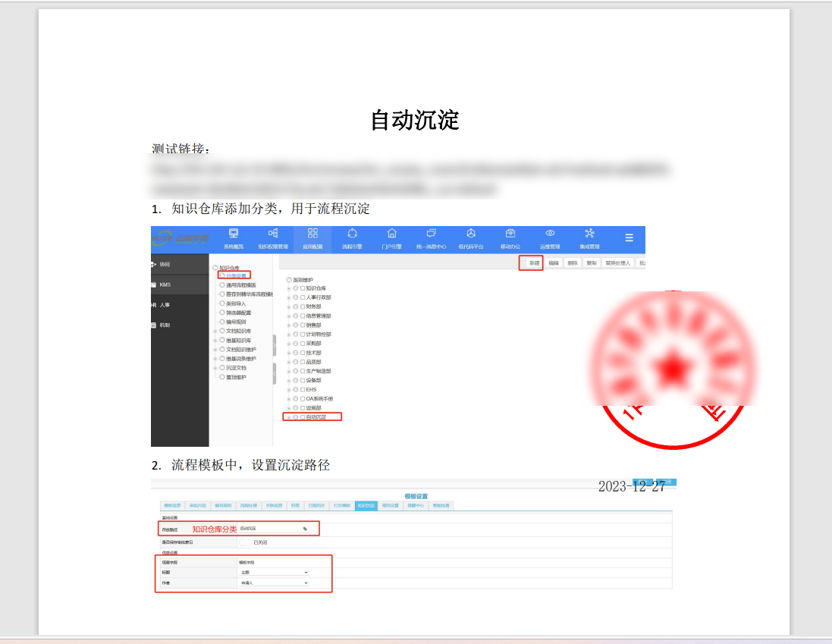This screenshot has height=644, width=832.
Task: Open 统一消息中心 icon
Action: pyautogui.click(x=432, y=234)
